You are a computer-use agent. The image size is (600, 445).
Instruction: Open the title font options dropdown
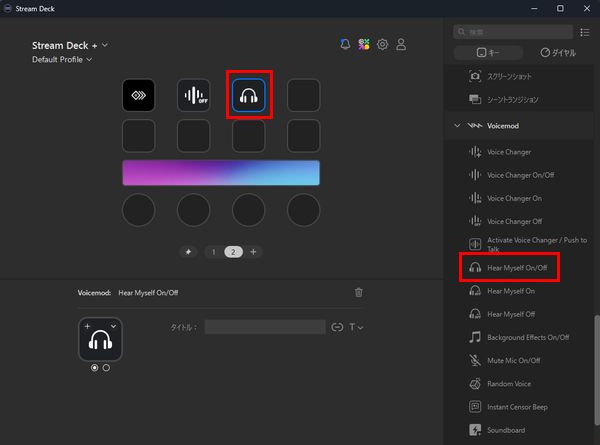356,327
